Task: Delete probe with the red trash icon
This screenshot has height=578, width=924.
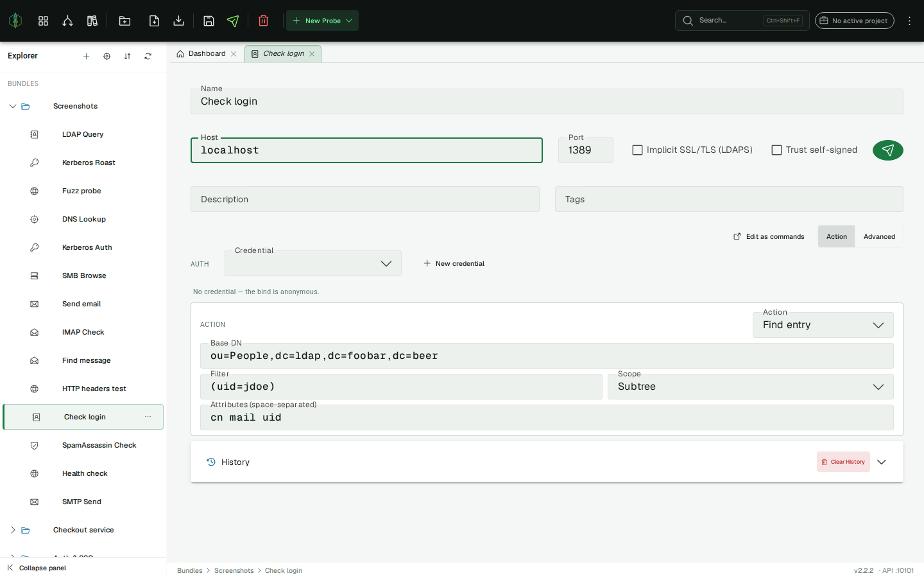Action: [x=263, y=21]
